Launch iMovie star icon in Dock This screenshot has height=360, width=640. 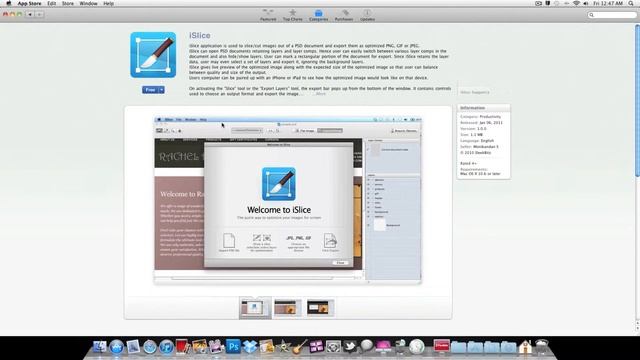[x=283, y=347]
